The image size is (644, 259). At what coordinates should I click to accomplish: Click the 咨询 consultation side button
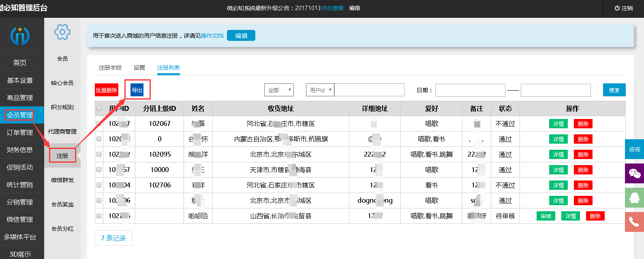(634, 149)
